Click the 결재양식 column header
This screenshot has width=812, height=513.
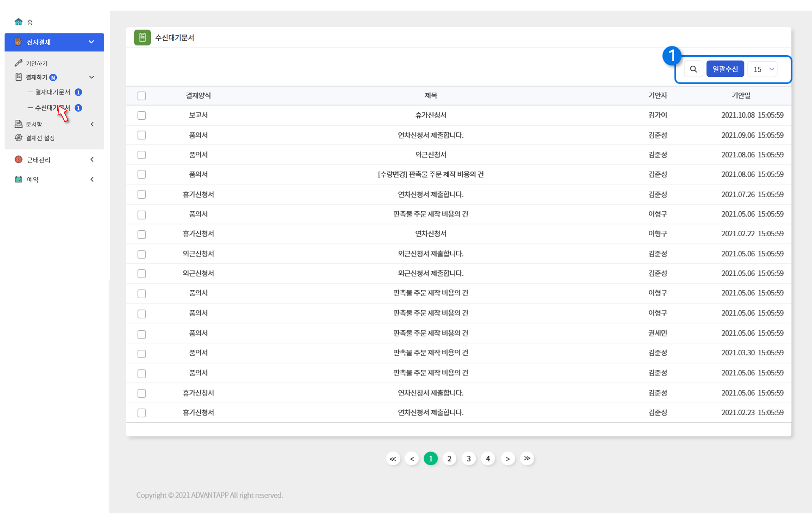pos(198,95)
